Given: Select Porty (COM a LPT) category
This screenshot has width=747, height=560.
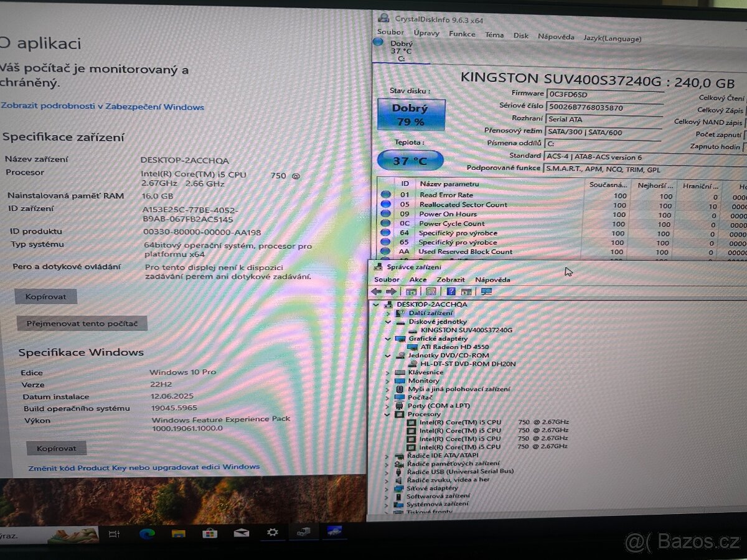Looking at the screenshot, I should point(439,406).
